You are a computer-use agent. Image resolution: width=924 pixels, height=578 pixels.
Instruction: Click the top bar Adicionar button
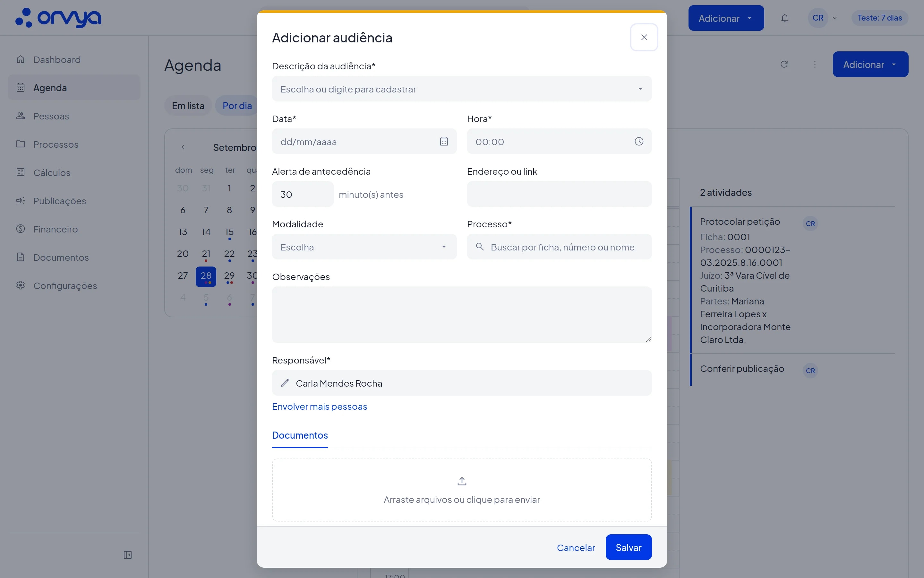tap(726, 18)
